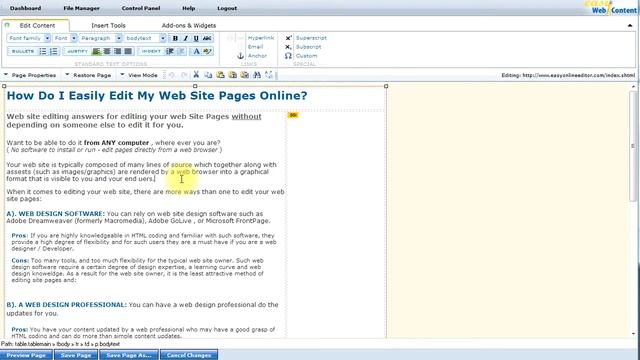Toggle bold formatting
Screen dimensions: 640x360
175,38
